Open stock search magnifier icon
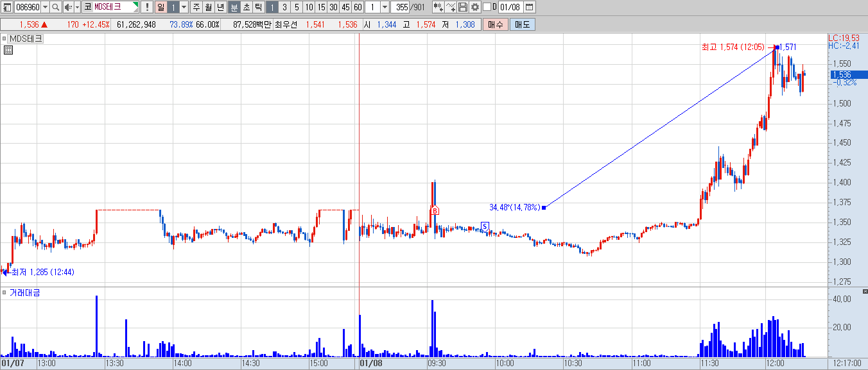 [56, 7]
